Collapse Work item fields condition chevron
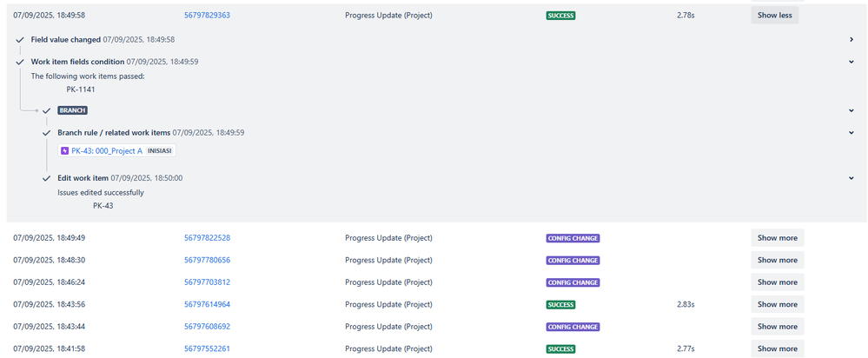The height and width of the screenshot is (358, 868). (x=851, y=62)
